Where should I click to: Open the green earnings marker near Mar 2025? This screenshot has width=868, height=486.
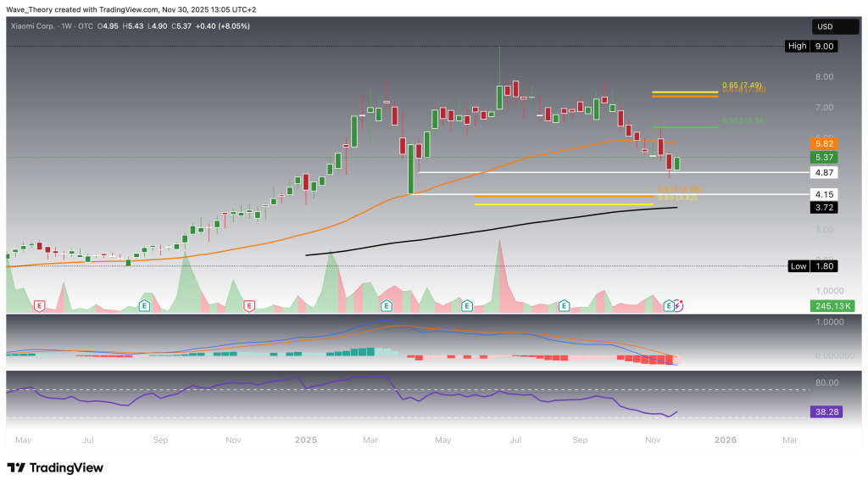(x=387, y=304)
